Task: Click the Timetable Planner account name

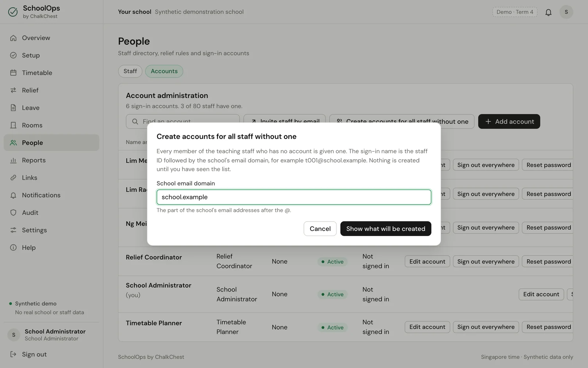Action: point(154,323)
